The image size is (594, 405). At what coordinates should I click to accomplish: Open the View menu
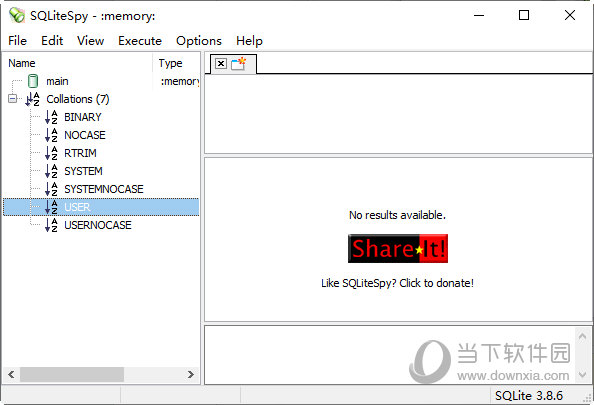91,41
